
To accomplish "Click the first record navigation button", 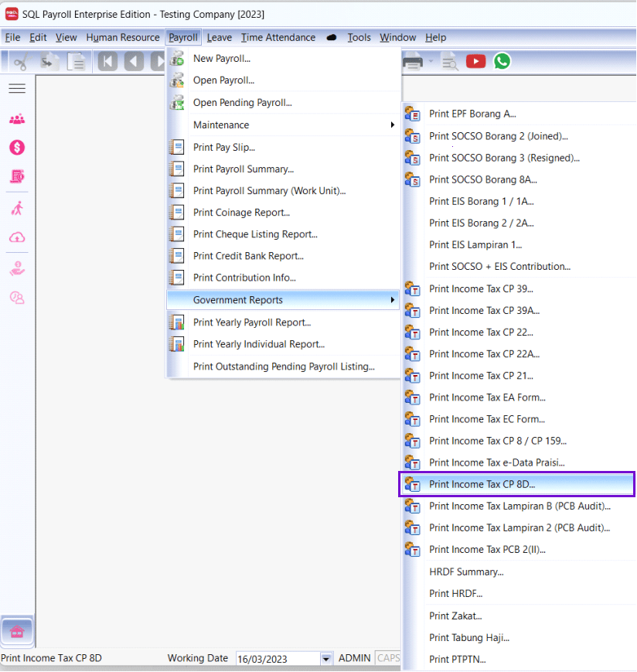I will [107, 62].
